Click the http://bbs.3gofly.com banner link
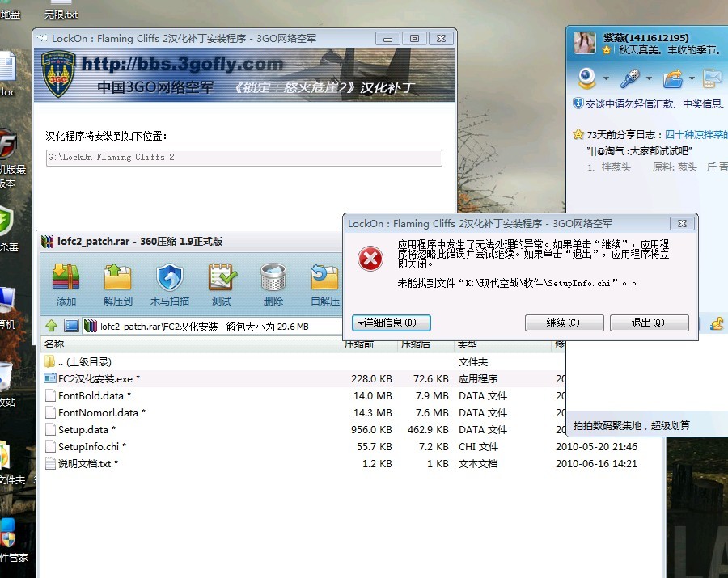The width and height of the screenshot is (728, 578). coord(182,64)
